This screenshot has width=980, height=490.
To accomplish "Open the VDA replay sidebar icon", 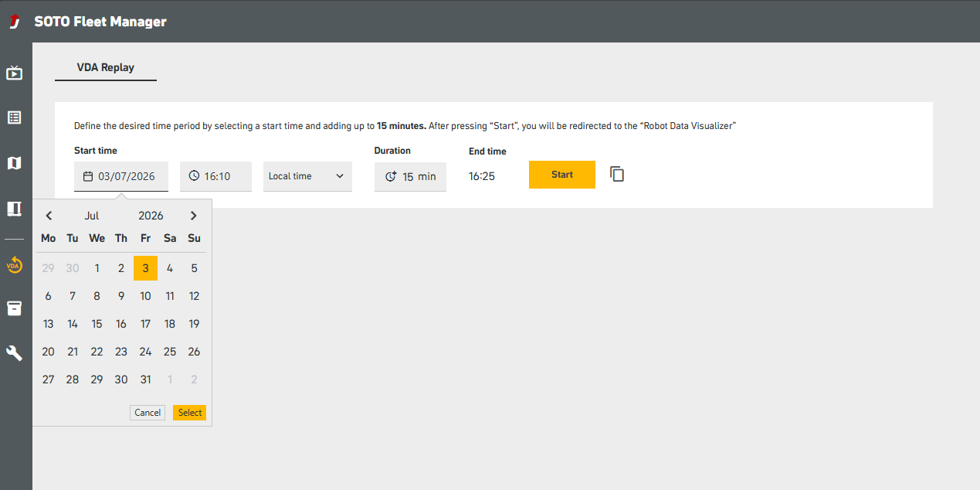I will point(15,266).
